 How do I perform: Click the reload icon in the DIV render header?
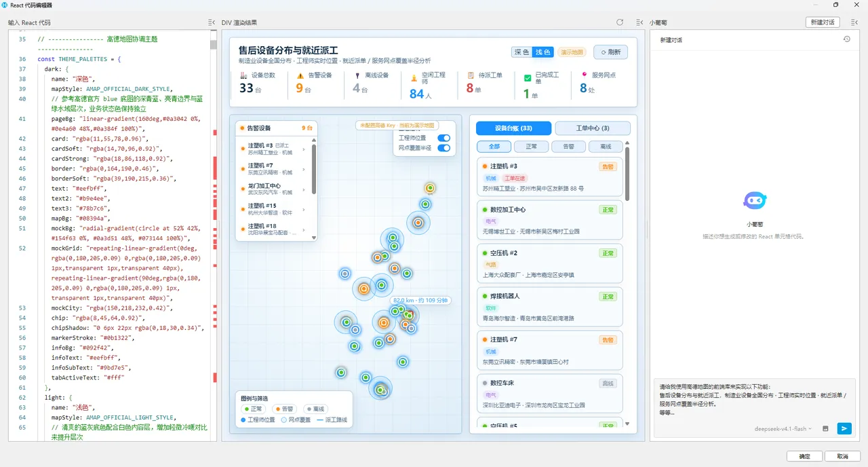620,22
